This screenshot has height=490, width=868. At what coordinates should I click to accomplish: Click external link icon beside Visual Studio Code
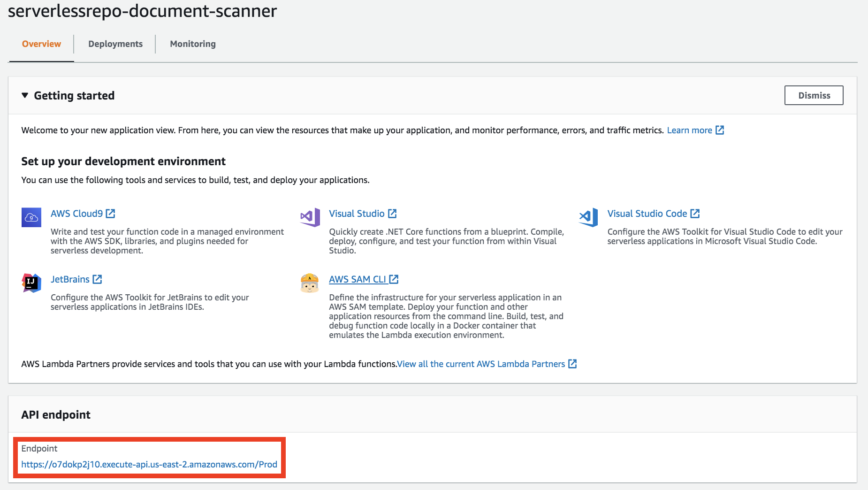tap(695, 214)
